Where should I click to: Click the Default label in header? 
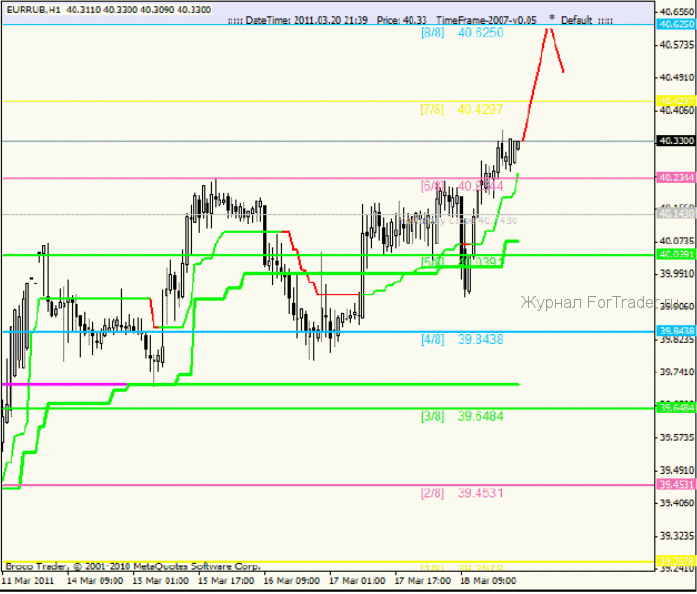[576, 20]
